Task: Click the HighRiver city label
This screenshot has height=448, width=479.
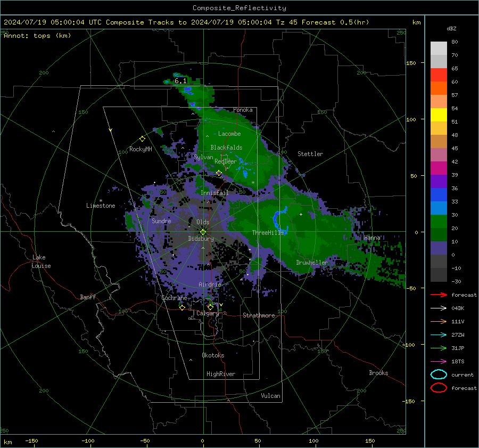Action: point(221,374)
